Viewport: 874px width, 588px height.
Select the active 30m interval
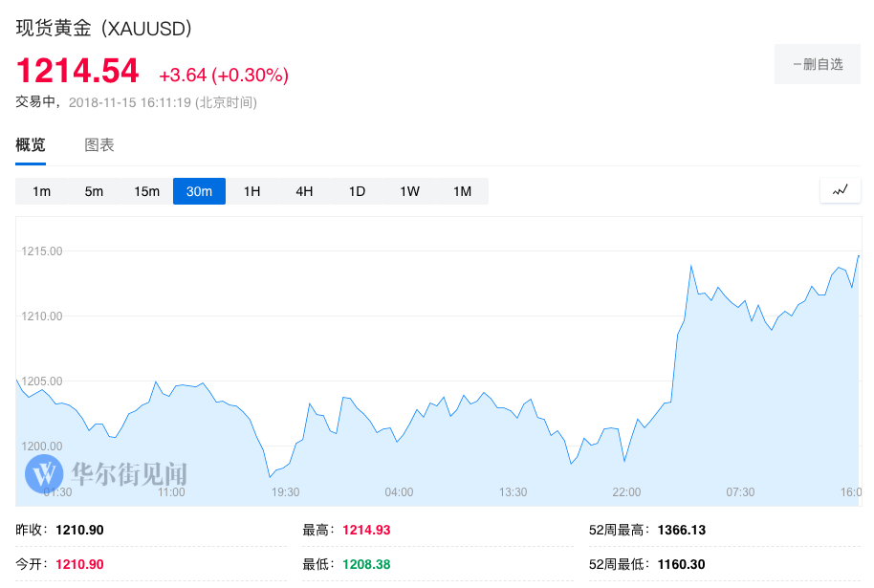point(199,191)
